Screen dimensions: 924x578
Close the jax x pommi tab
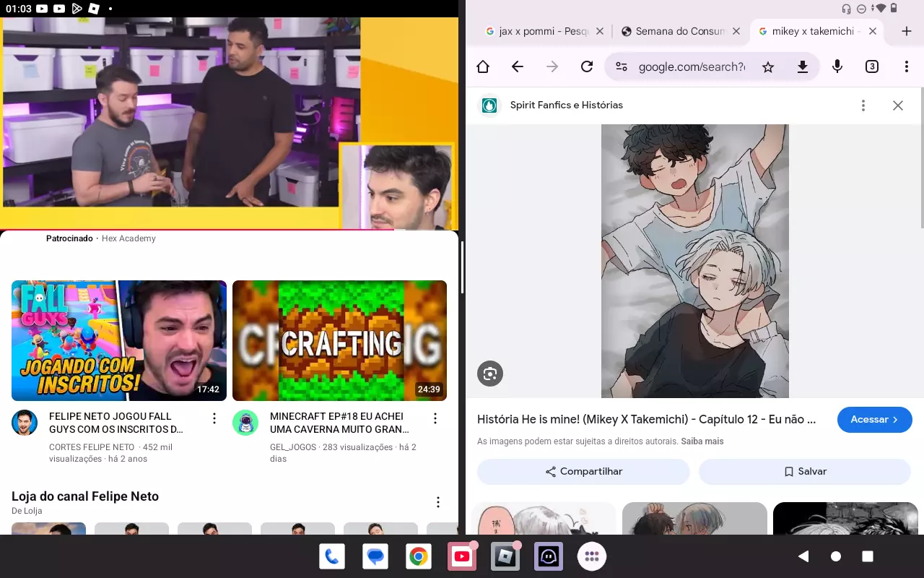(x=600, y=32)
